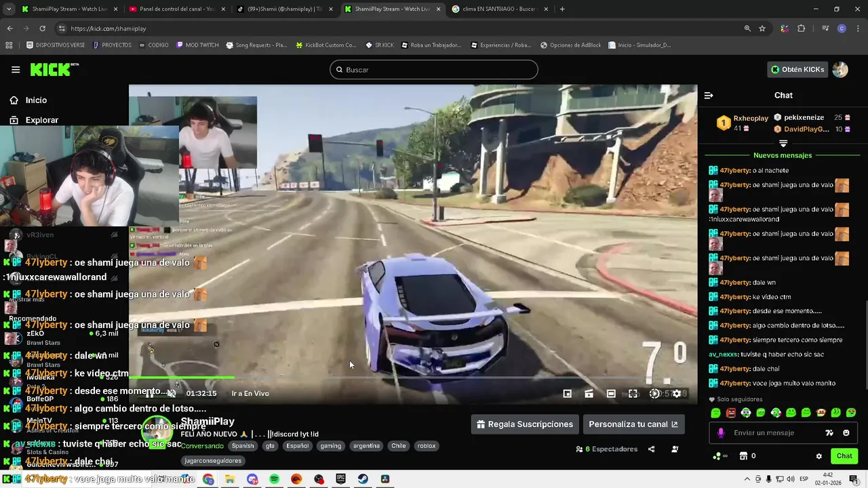Click the KICK logo
868x488 pixels.
(54, 69)
